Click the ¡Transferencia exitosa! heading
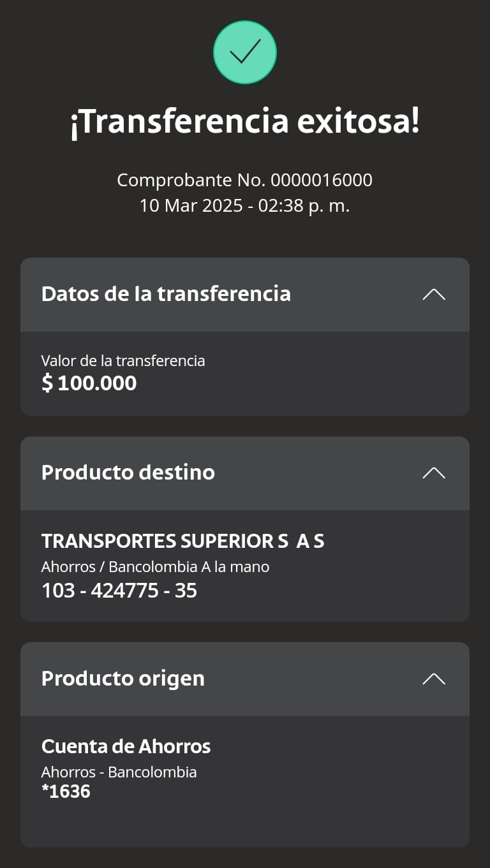 click(x=245, y=122)
